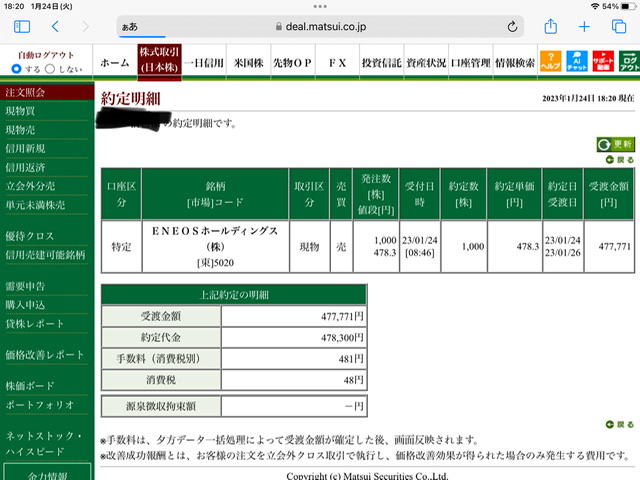Click the lock icon in address bar
The image size is (640, 480).
click(279, 27)
